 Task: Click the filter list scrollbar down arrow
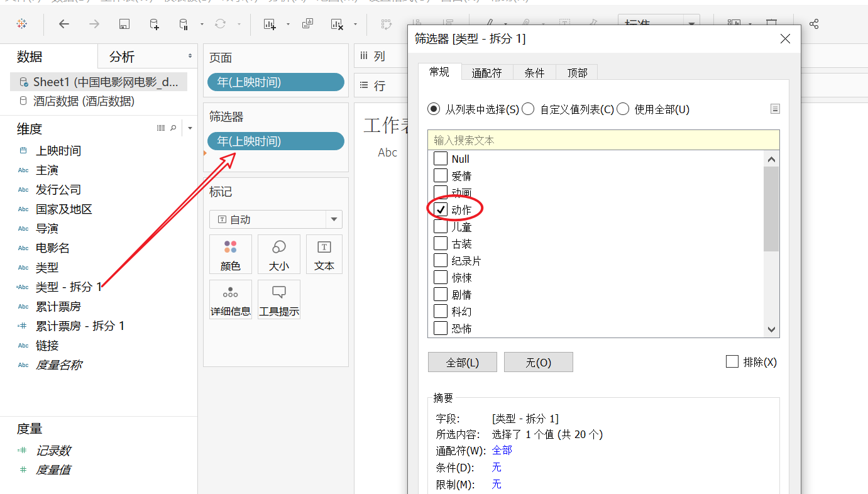click(x=772, y=329)
